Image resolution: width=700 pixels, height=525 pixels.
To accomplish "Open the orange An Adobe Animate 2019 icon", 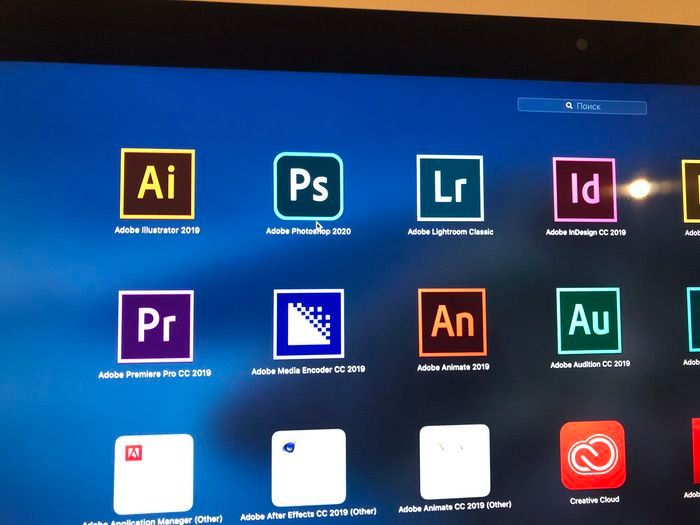I will click(x=452, y=322).
